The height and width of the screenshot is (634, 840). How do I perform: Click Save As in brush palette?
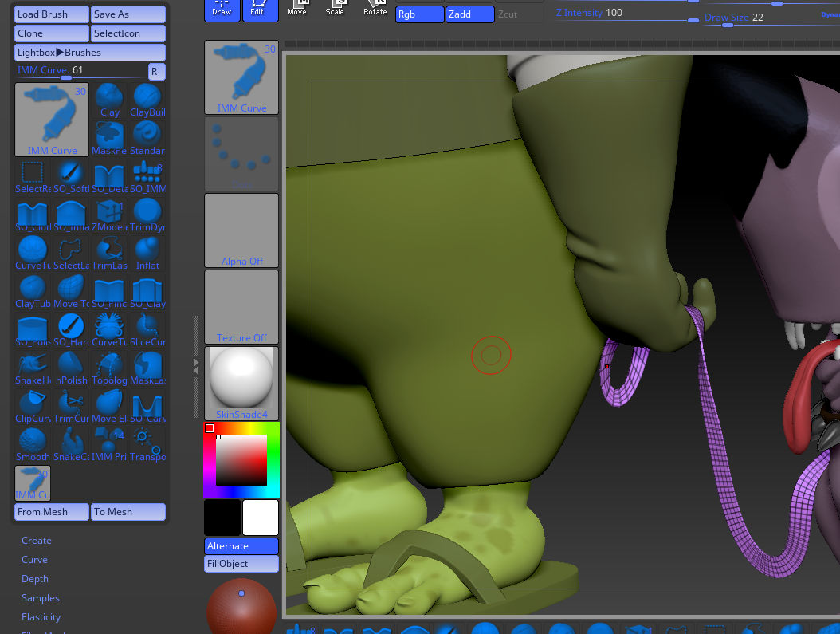[128, 14]
